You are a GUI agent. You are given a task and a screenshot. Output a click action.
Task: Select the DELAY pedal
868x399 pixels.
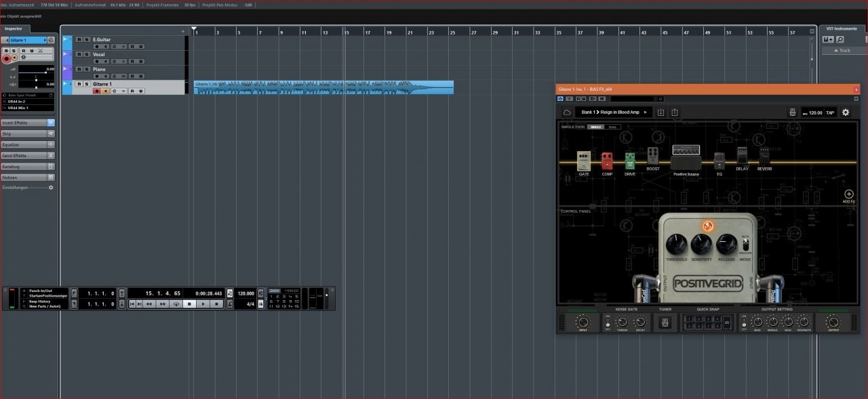coord(742,156)
